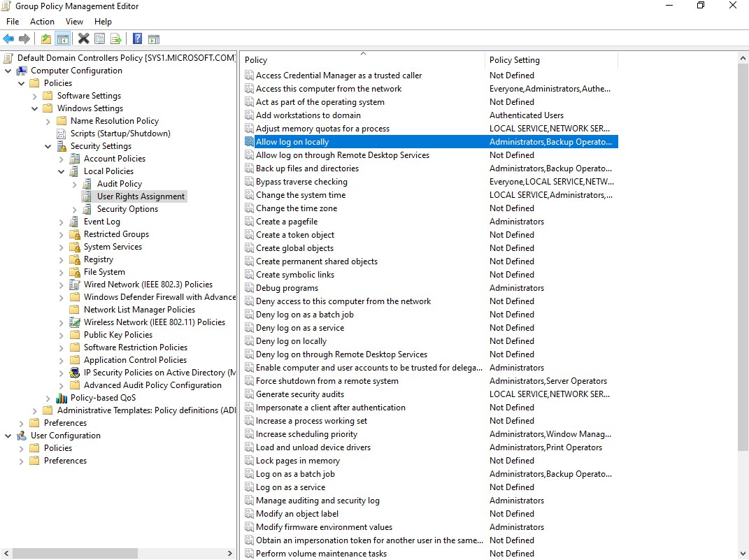Screen dimensions: 749x560
Task: Click the Properties toolbar icon
Action: [x=99, y=38]
